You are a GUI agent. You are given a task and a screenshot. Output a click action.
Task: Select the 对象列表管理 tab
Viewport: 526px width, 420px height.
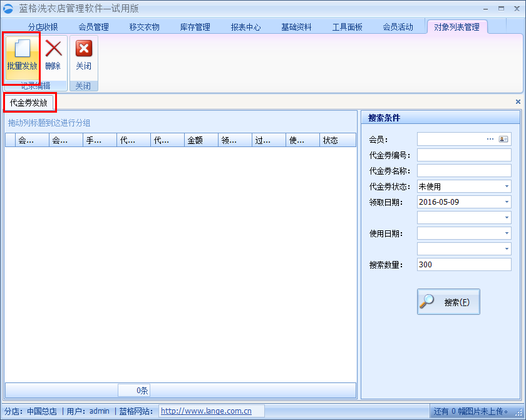[x=456, y=27]
